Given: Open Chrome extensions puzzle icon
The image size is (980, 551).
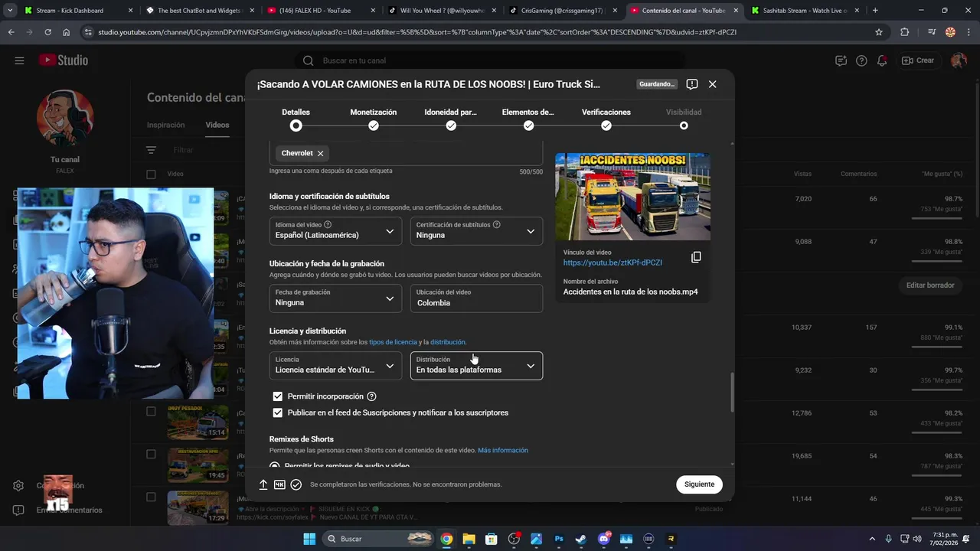Looking at the screenshot, I should 905,32.
